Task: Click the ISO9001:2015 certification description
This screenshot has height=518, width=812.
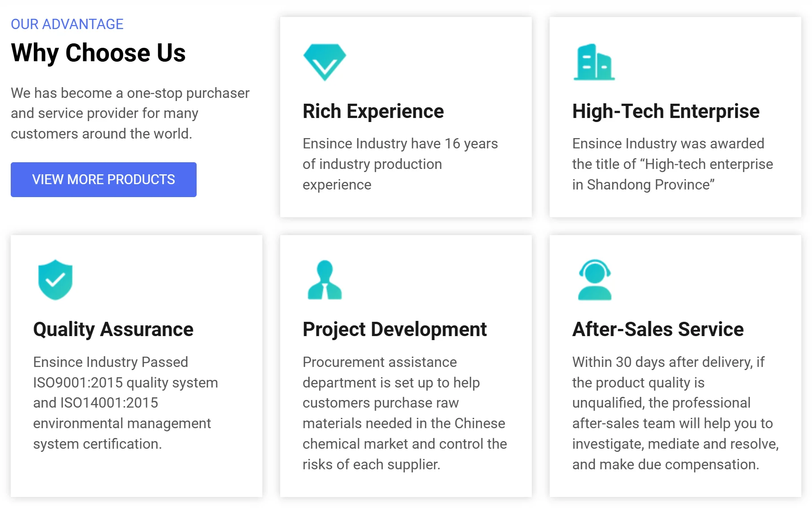Action: coord(125,383)
